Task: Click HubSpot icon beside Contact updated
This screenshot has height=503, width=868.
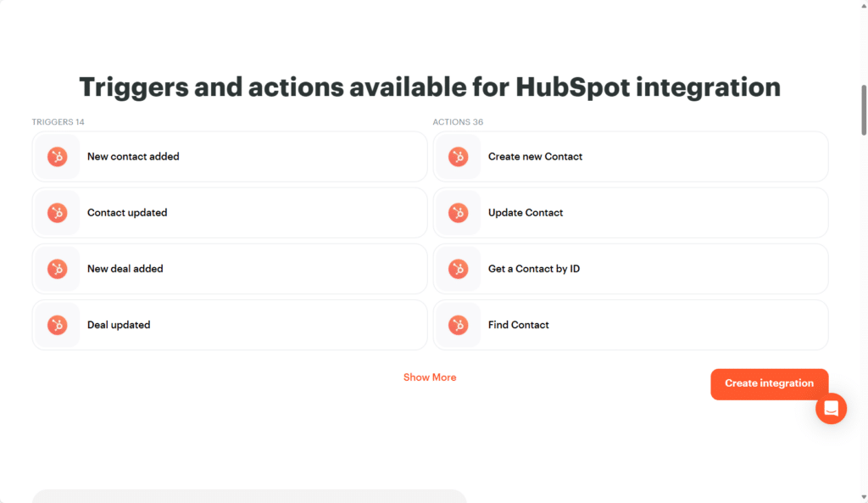Action: tap(58, 213)
